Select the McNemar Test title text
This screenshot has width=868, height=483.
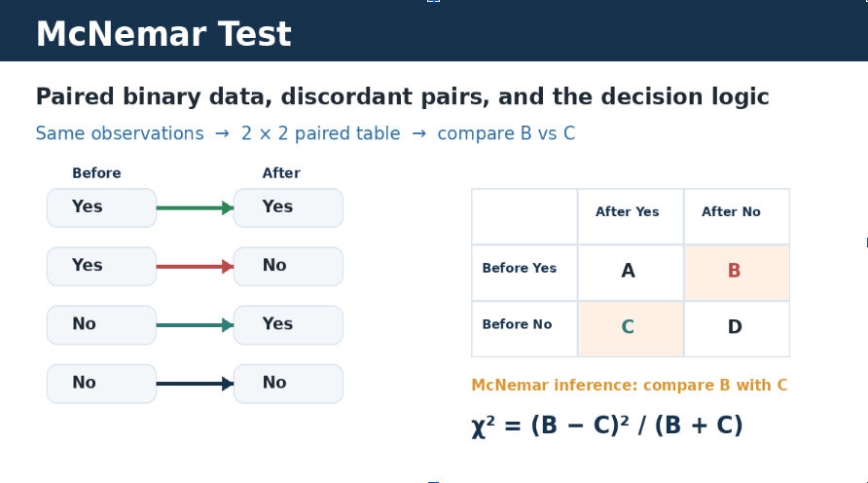click(x=163, y=34)
